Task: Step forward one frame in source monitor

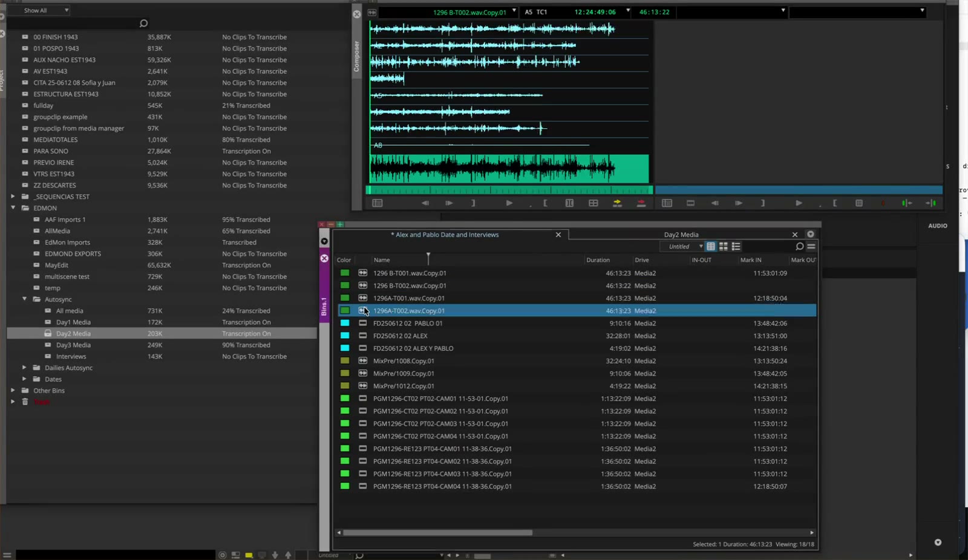Action: tap(449, 203)
